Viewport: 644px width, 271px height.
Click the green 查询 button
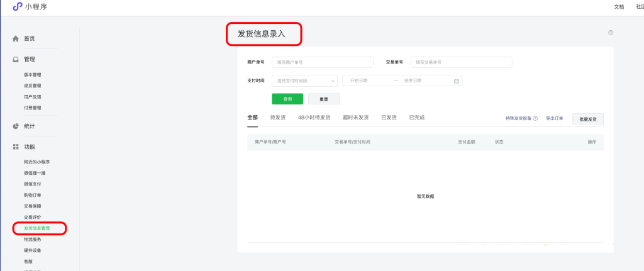pos(287,99)
